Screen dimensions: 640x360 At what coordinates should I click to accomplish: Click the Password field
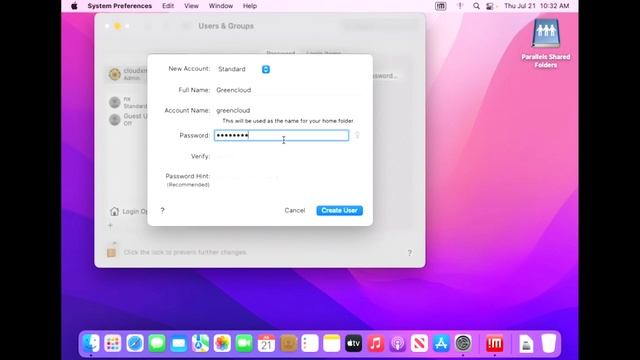pos(282,135)
